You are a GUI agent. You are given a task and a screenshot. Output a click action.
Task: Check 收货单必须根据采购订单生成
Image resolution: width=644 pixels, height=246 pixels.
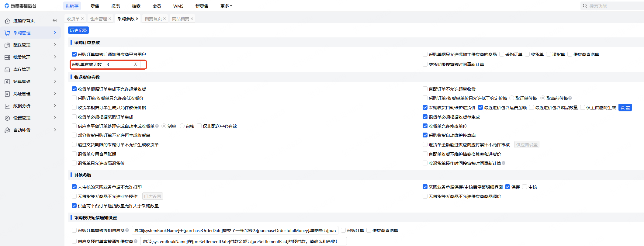coord(74,117)
